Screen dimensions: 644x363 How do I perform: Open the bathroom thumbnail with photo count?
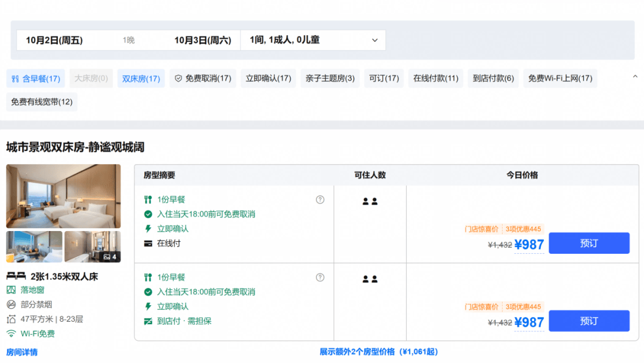tap(92, 247)
